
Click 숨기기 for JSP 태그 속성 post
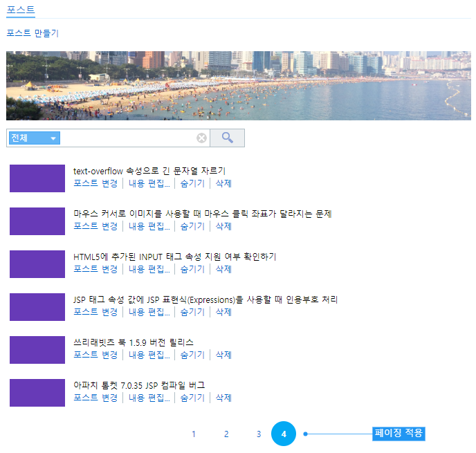coord(192,312)
